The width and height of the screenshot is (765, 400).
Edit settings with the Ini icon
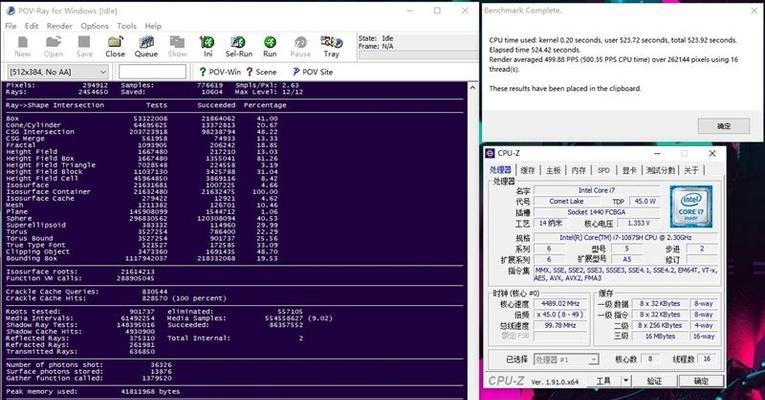coord(208,47)
